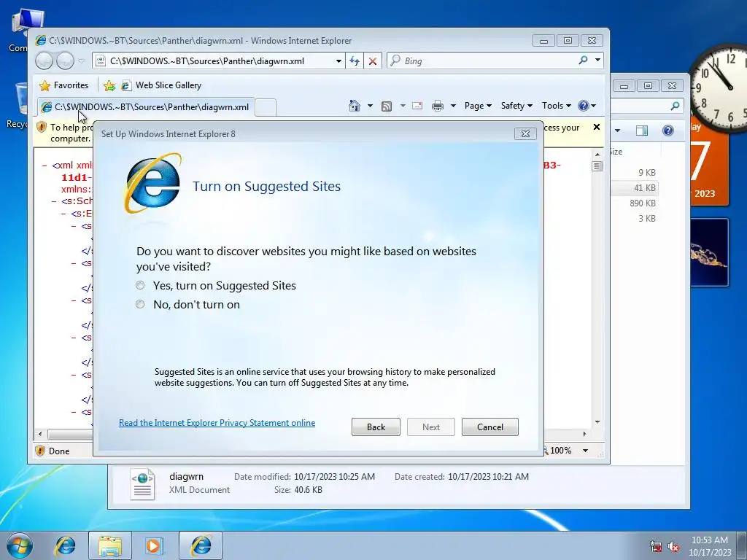This screenshot has width=747, height=560.
Task: Expand the Print dropdown arrow
Action: [x=453, y=106]
